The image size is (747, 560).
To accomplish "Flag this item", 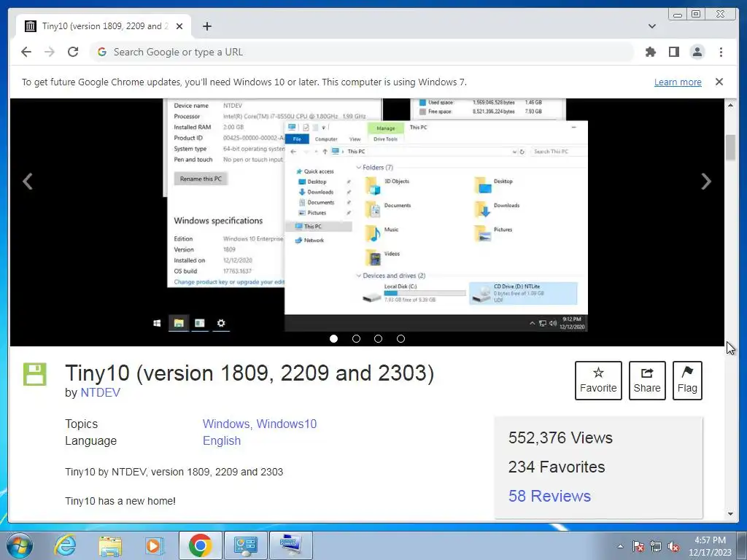I will click(x=687, y=381).
